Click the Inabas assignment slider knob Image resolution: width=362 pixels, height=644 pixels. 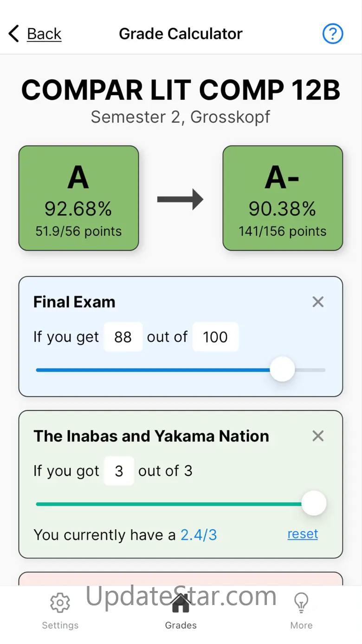(x=314, y=503)
